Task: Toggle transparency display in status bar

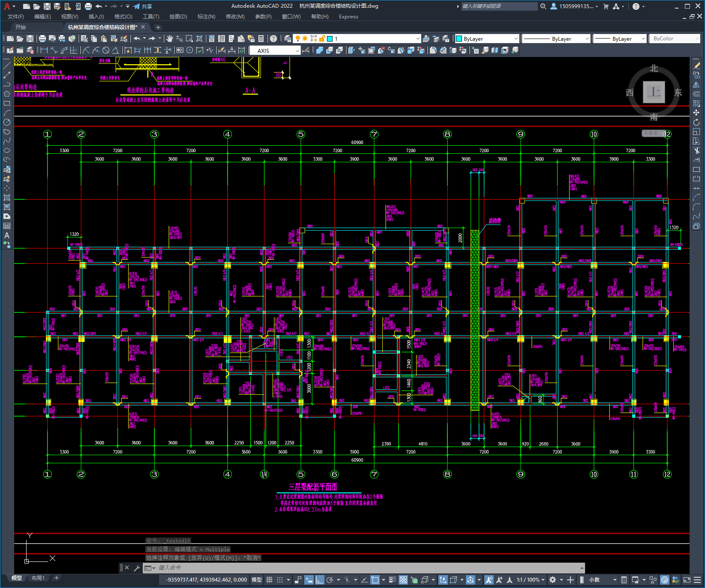Action: click(x=403, y=580)
